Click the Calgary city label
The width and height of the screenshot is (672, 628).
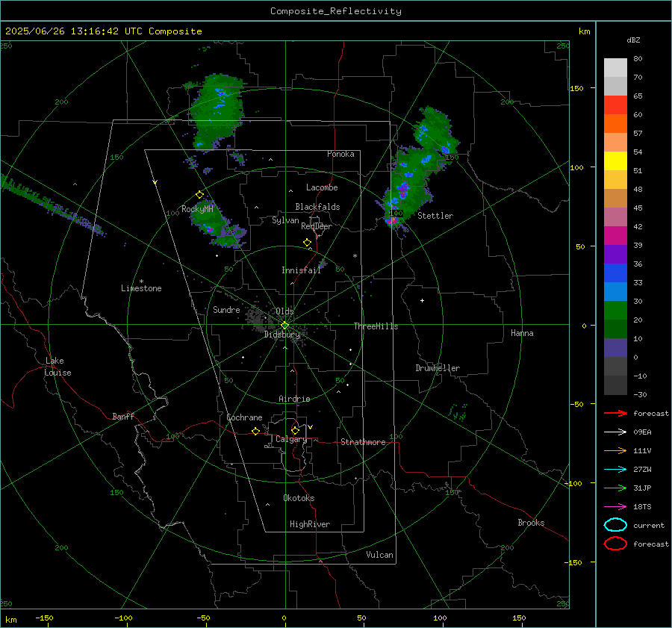(291, 439)
